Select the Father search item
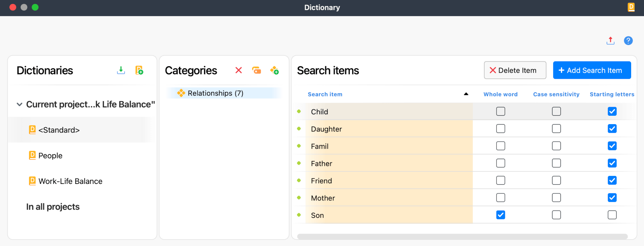The width and height of the screenshot is (644, 246). tap(321, 163)
